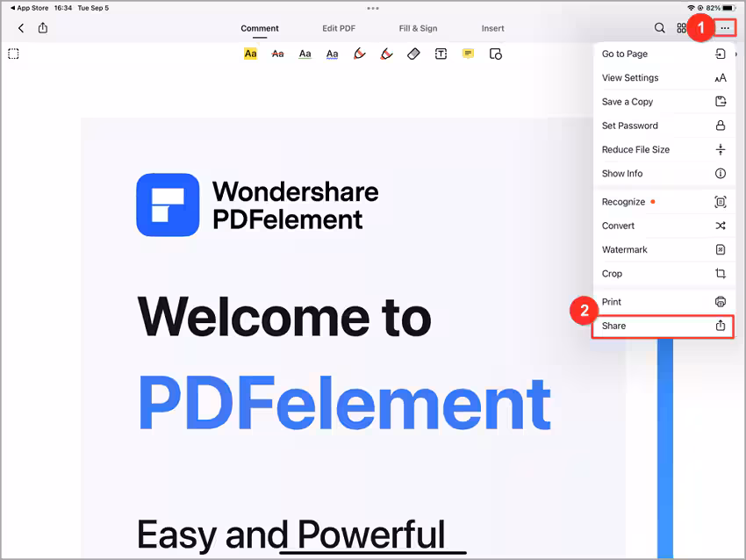Open the shapes annotation tool
746x560 pixels.
coord(495,54)
